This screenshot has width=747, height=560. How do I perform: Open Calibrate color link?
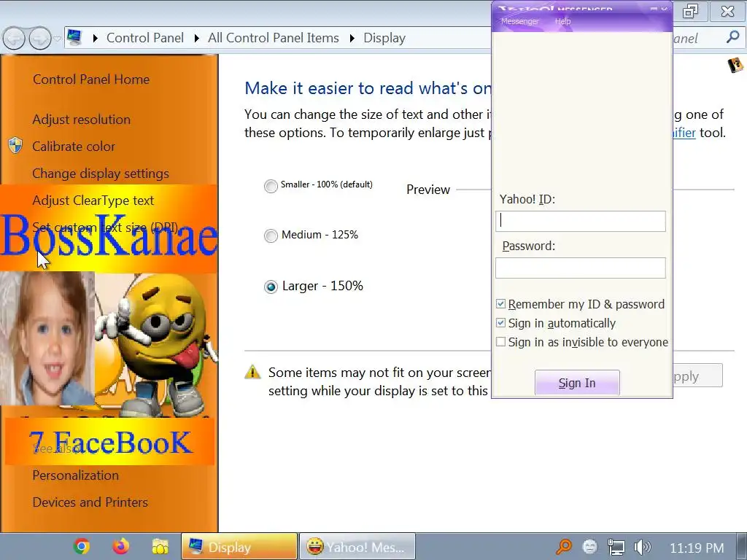click(x=74, y=146)
